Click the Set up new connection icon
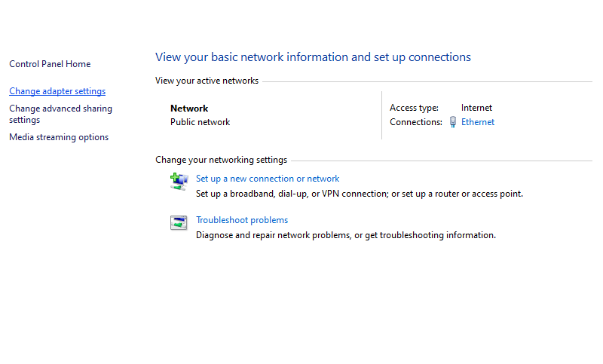 [179, 182]
